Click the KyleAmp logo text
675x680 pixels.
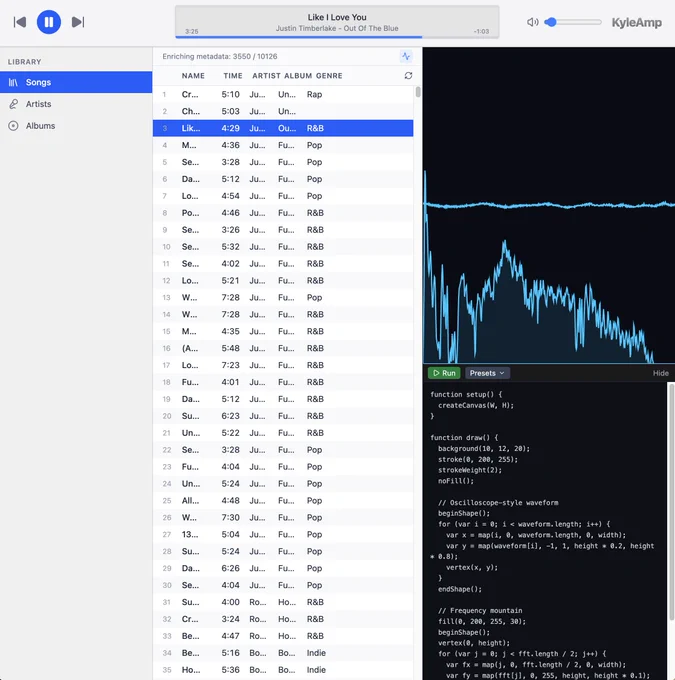click(636, 23)
